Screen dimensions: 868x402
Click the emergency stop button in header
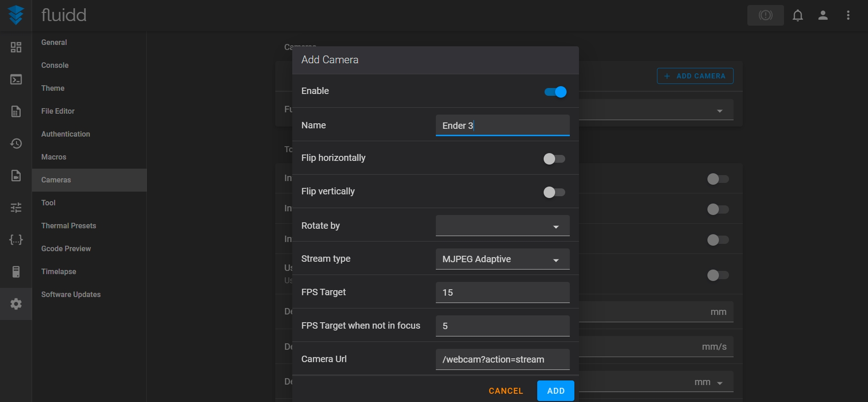point(765,16)
